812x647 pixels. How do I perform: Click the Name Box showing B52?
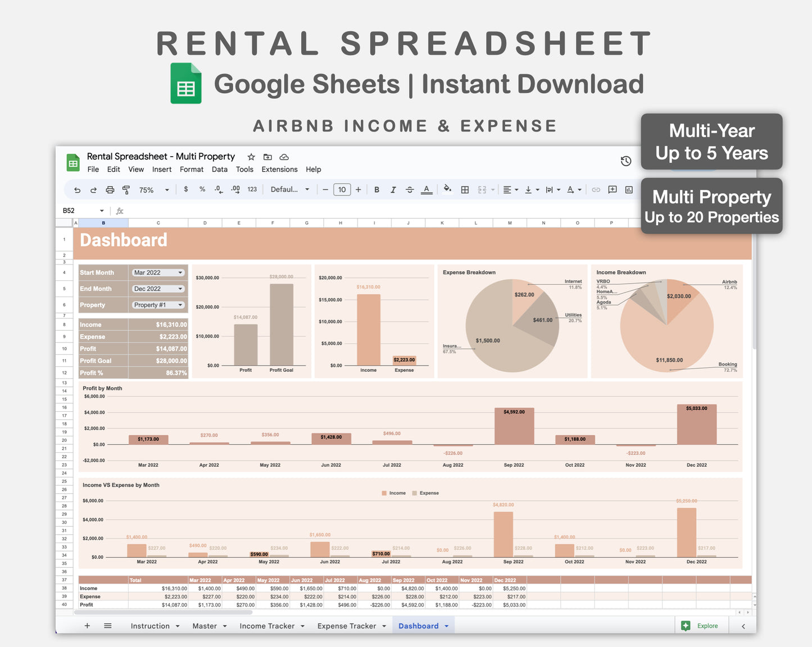click(x=76, y=210)
